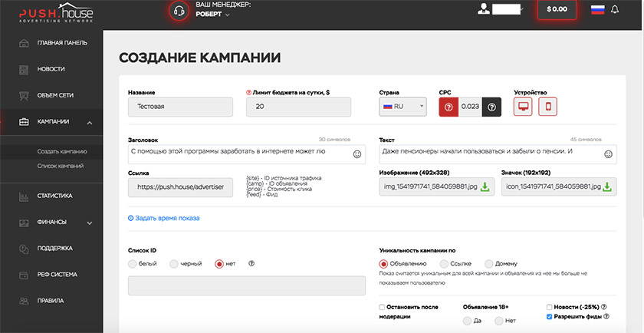
Task: Collapse the Кампании menu chevron
Action: [x=90, y=123]
